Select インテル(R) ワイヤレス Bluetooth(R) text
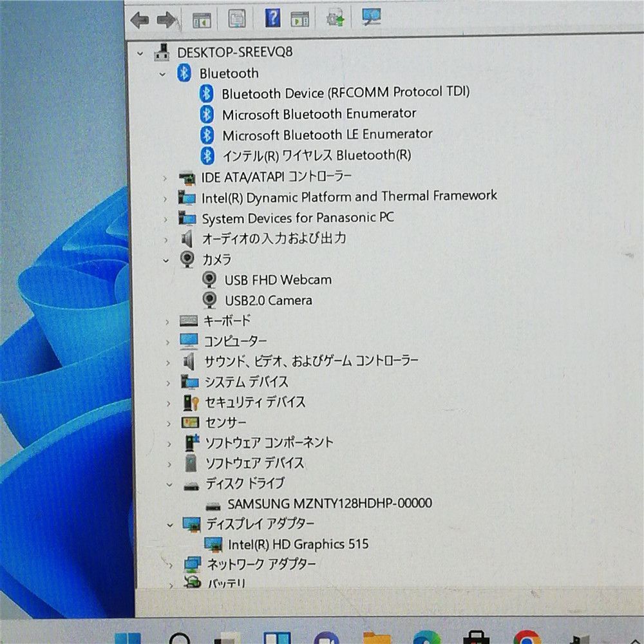 pyautogui.click(x=317, y=155)
